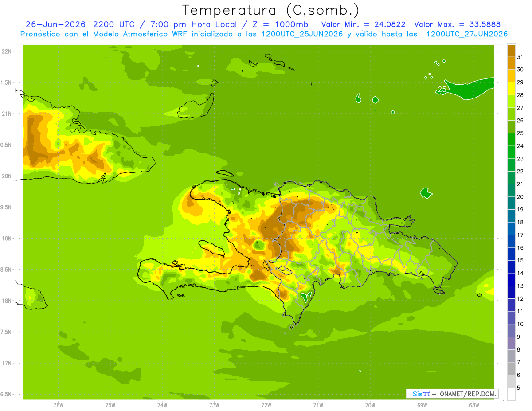This screenshot has height=411, width=532.
Task: Click the legend value "27"
Action: click(x=520, y=108)
